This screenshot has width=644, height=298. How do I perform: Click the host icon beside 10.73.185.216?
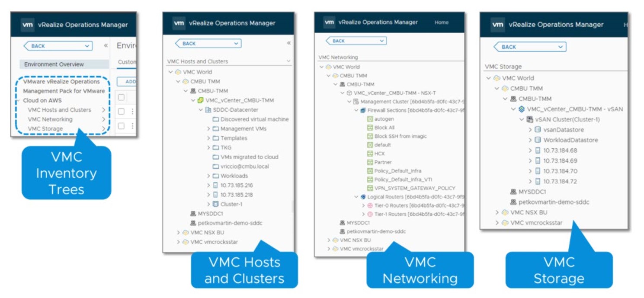(215, 186)
